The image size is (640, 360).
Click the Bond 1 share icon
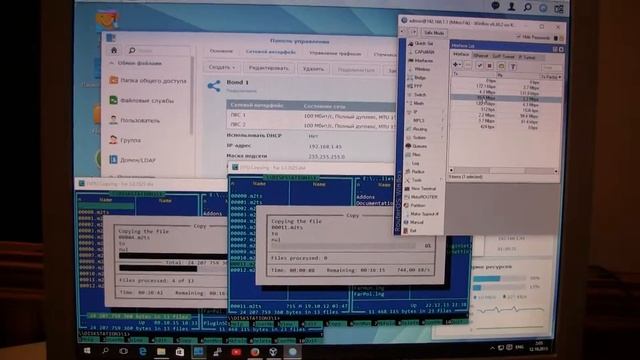pos(214,86)
